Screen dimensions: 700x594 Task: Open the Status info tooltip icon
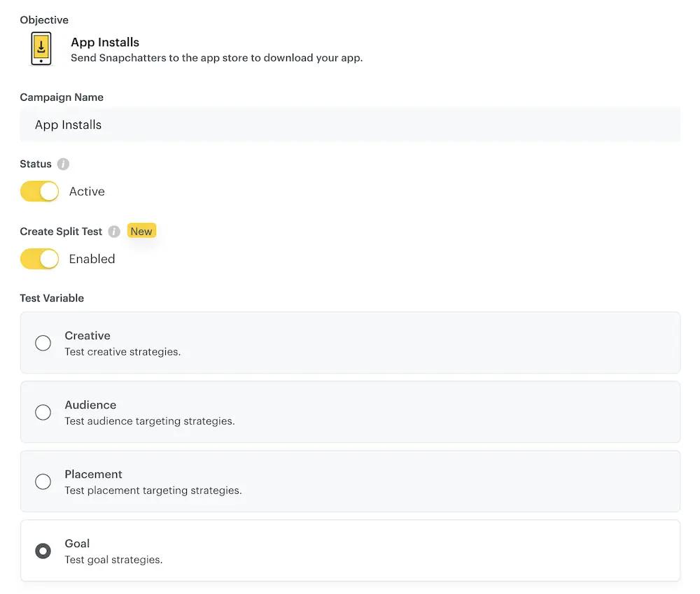63,164
